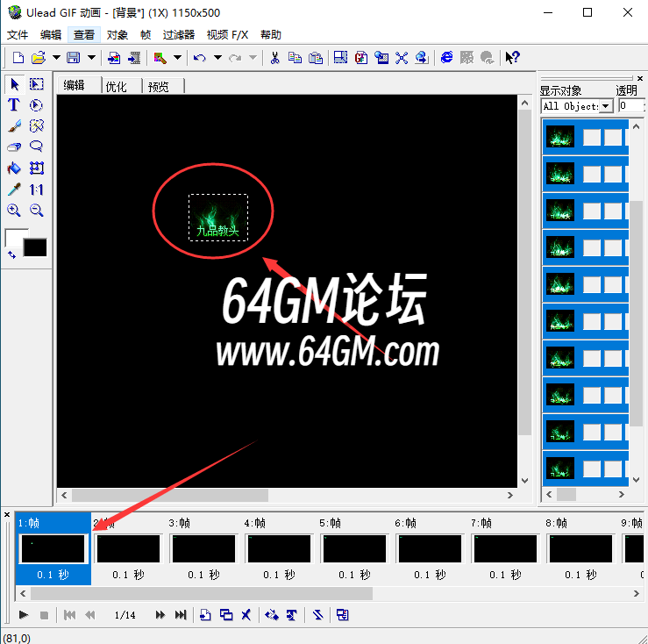The height and width of the screenshot is (644, 648).
Task: Toggle first box on the second object row
Action: [592, 174]
